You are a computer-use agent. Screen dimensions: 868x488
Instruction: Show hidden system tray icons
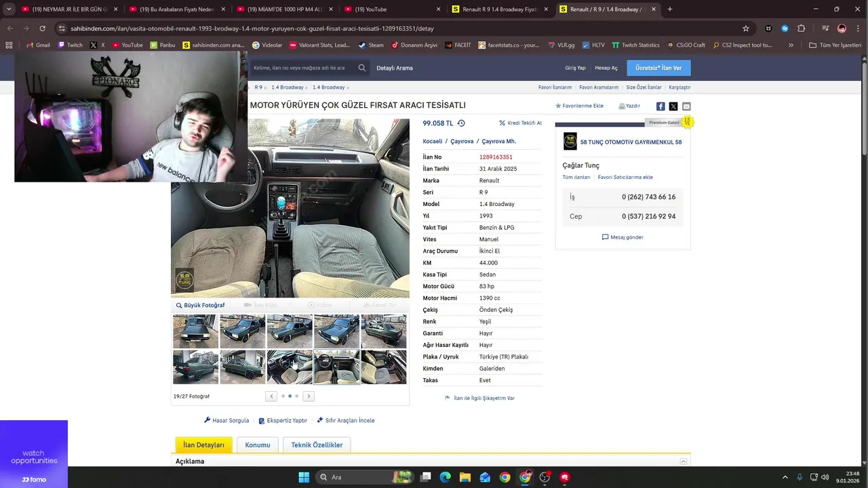pos(785,477)
